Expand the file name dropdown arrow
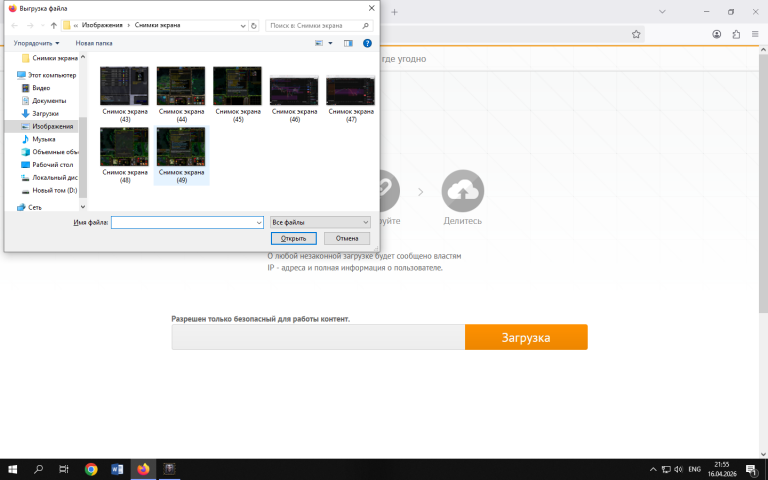 (259, 222)
